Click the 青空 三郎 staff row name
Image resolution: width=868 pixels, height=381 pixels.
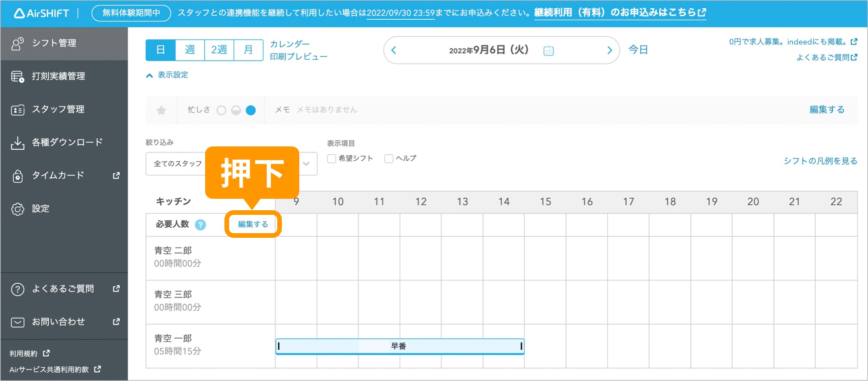(173, 294)
